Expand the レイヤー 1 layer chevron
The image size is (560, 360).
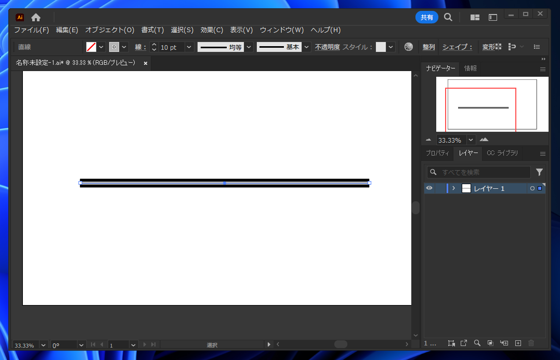click(454, 188)
